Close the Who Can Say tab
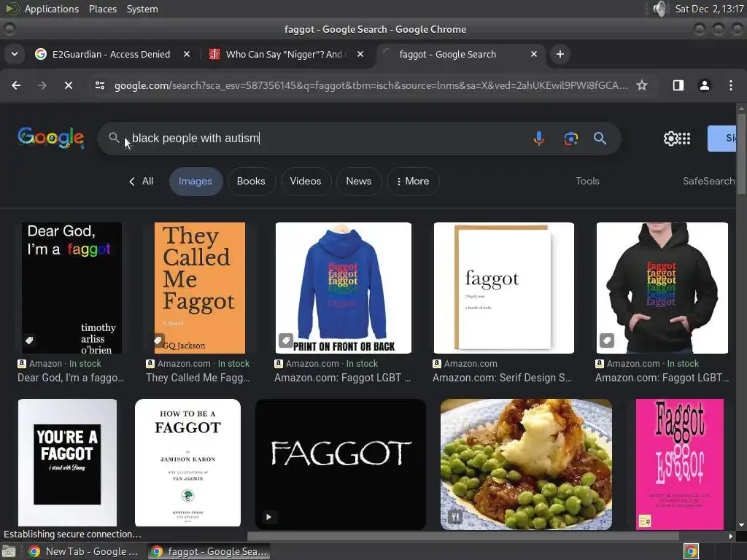The image size is (747, 560). pyautogui.click(x=360, y=54)
